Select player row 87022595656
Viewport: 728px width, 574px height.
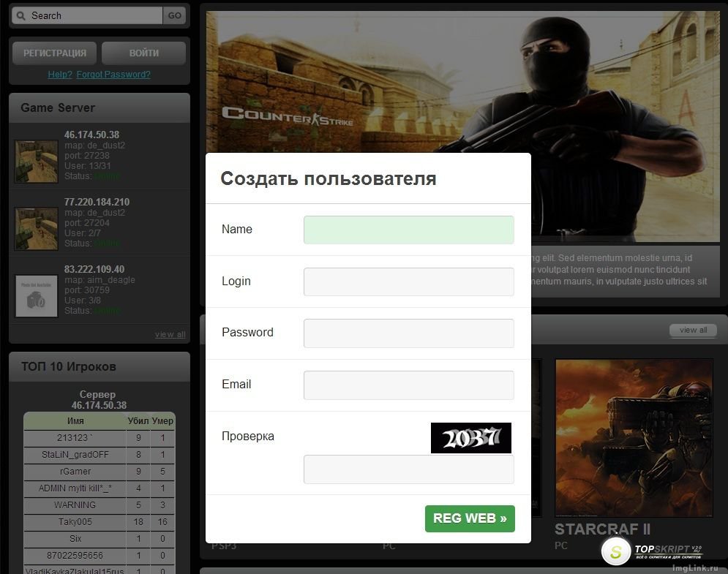click(x=100, y=556)
